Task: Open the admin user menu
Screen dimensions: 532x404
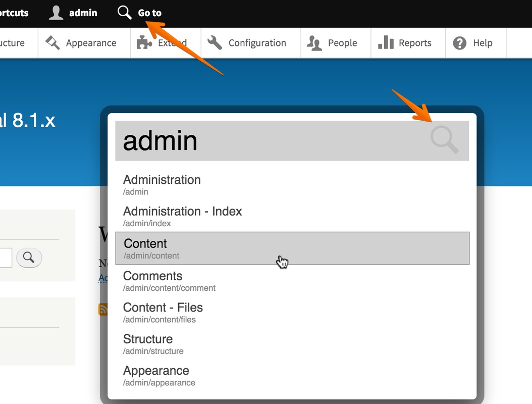Action: click(x=73, y=13)
